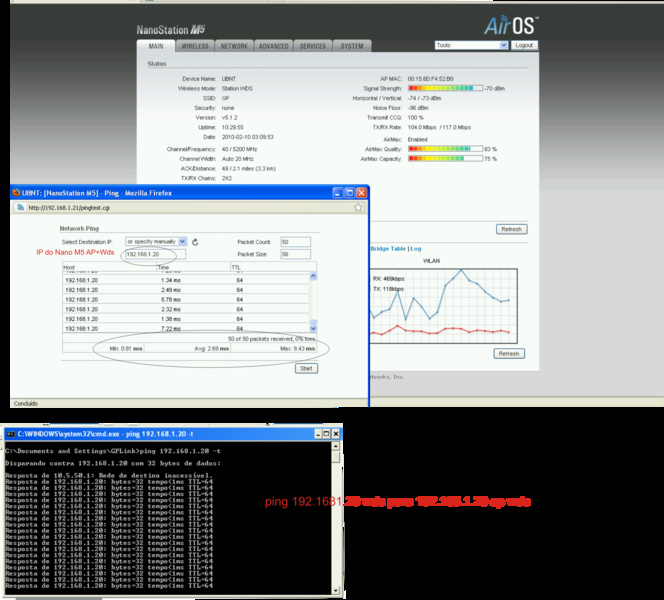Click the Channel/Frequency value 40 / 5200 MHz
This screenshot has width=664, height=600.
239,149
